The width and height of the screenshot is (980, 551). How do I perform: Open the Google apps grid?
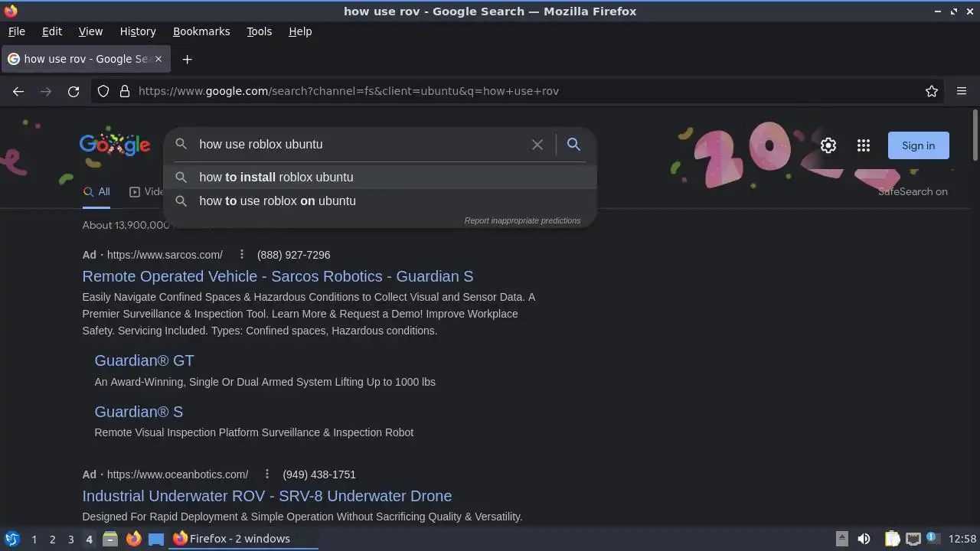[x=864, y=145]
